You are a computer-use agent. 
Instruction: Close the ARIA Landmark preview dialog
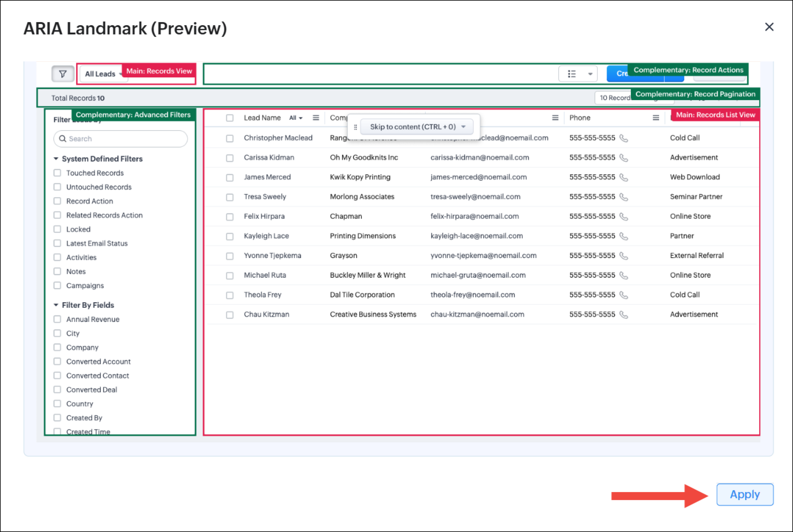click(x=769, y=27)
